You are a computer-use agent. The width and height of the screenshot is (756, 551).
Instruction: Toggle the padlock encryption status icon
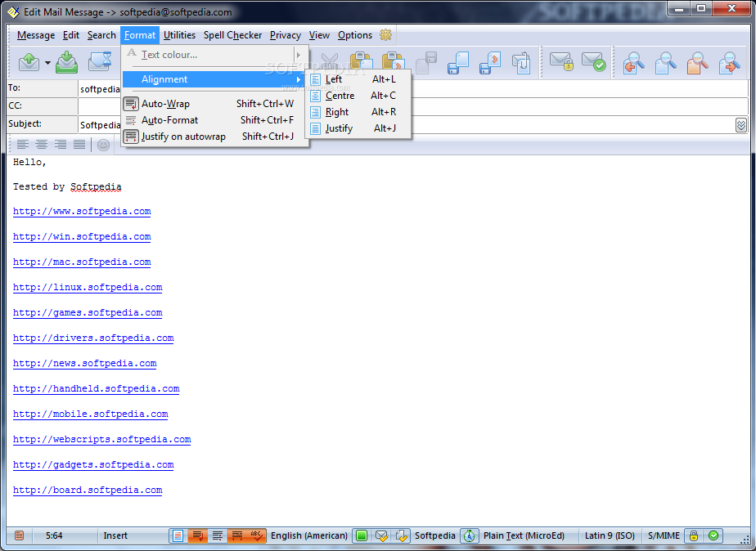[x=694, y=535]
